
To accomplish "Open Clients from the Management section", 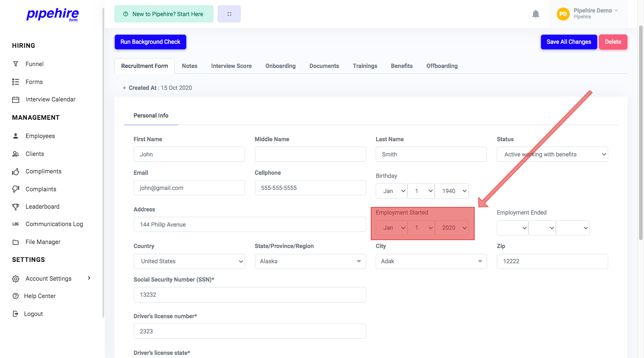I will pyautogui.click(x=17, y=153).
